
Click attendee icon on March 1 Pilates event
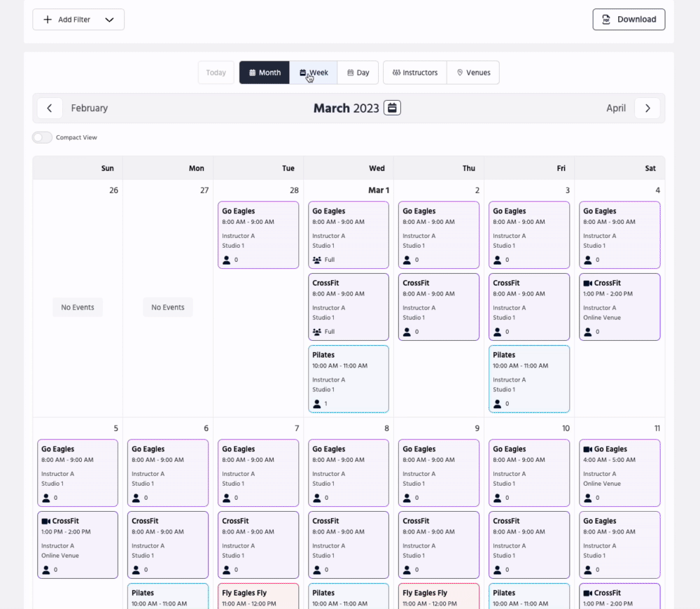click(x=316, y=404)
